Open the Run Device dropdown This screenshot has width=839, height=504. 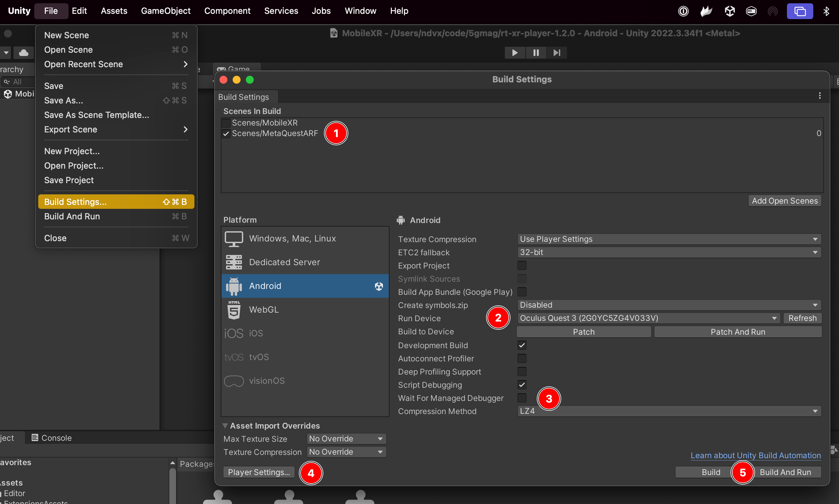pos(648,318)
